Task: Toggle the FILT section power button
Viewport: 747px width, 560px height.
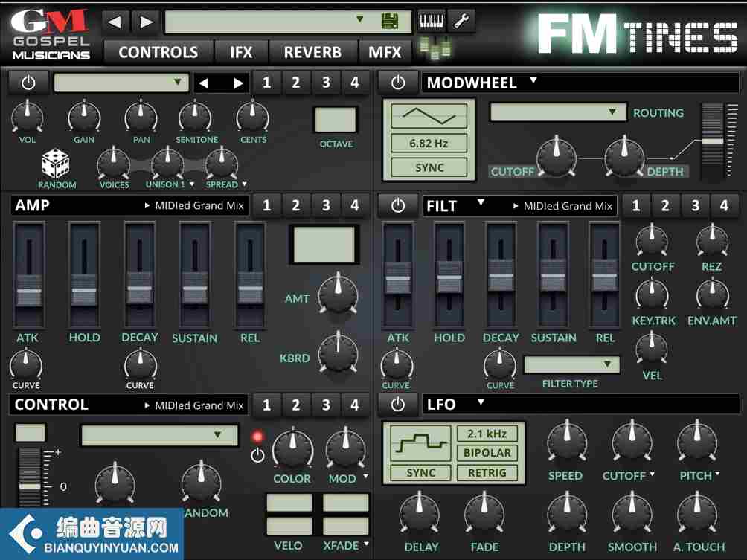Action: coord(398,206)
